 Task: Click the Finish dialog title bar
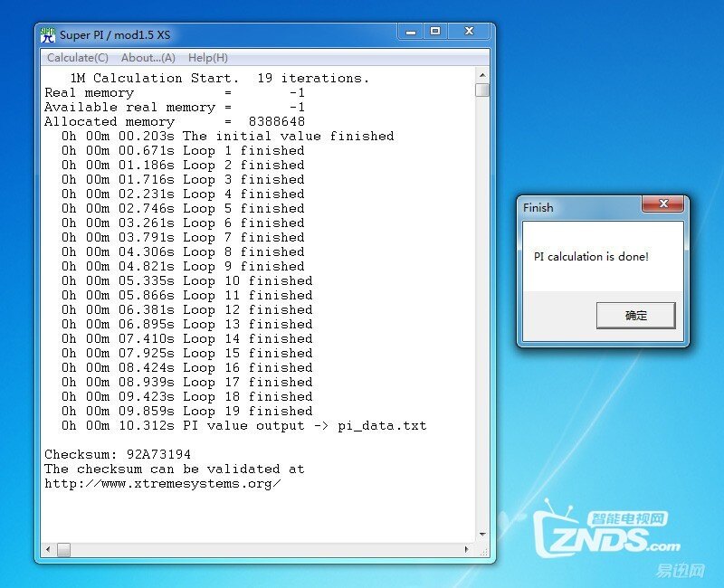[x=579, y=207]
